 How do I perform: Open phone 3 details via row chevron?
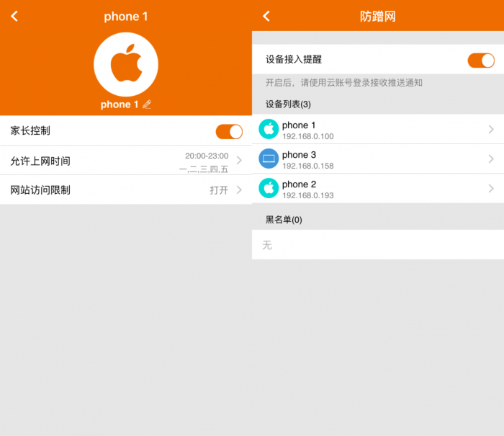(491, 159)
